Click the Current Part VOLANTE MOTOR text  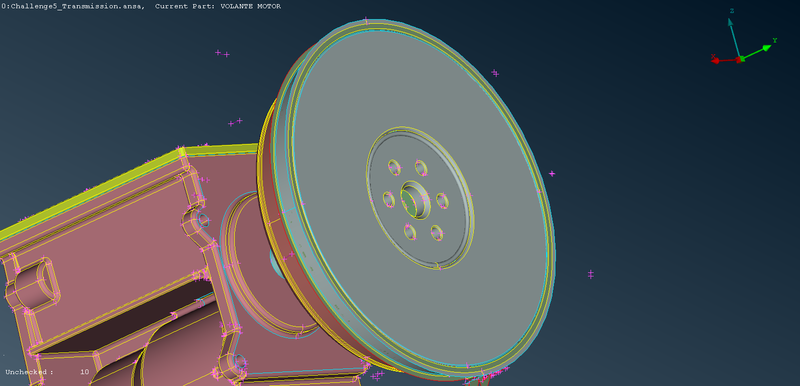(x=218, y=6)
